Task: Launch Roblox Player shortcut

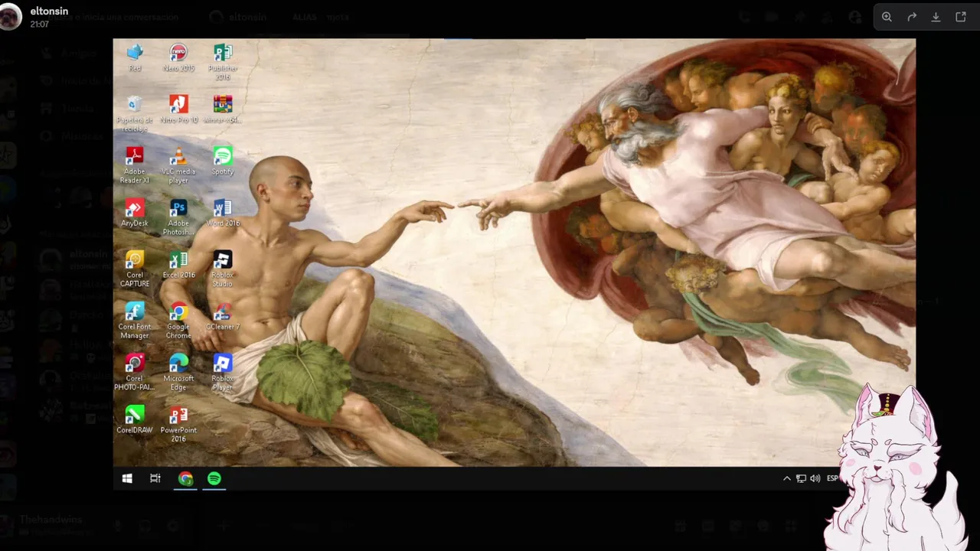Action: pos(223,372)
